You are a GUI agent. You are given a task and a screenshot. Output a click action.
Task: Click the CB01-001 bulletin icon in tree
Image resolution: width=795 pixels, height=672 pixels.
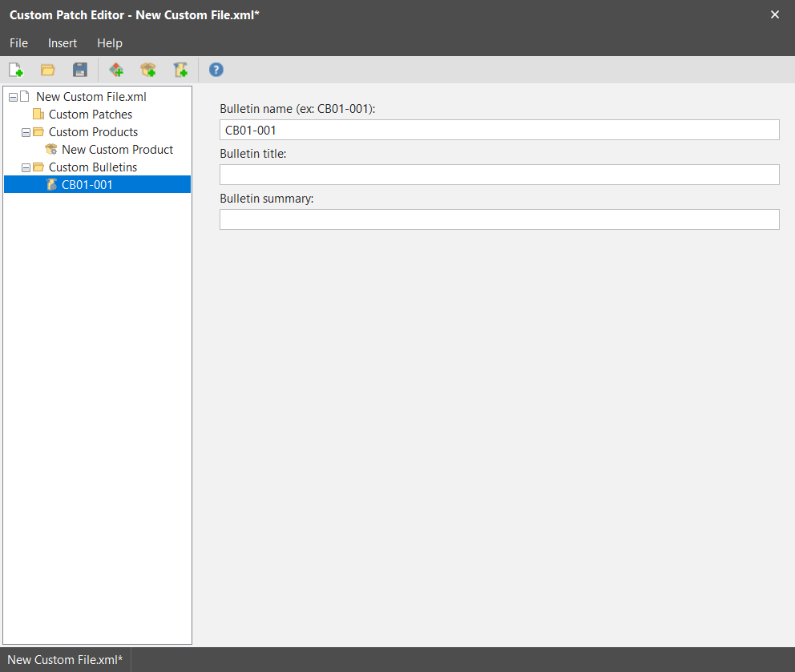(51, 184)
